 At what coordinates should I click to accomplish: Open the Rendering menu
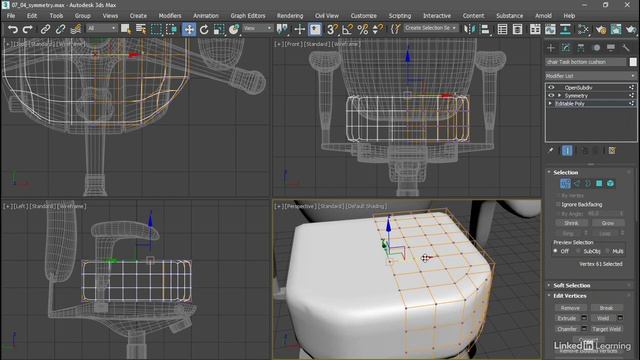coord(290,16)
